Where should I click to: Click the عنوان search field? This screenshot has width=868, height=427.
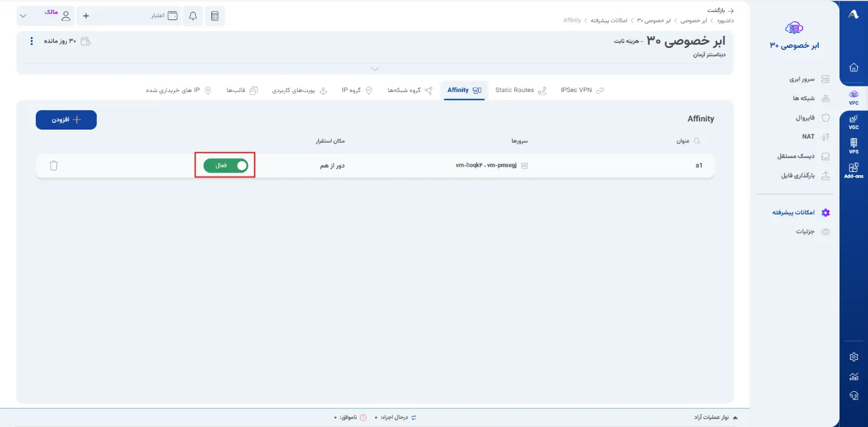688,141
